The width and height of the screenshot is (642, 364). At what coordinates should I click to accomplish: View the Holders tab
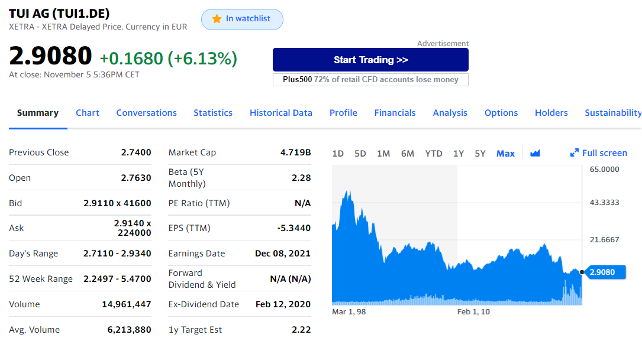551,113
